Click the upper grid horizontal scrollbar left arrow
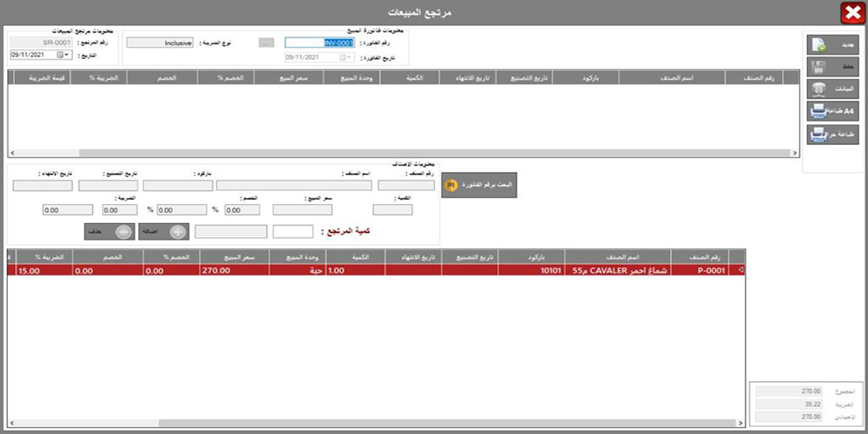 point(13,153)
